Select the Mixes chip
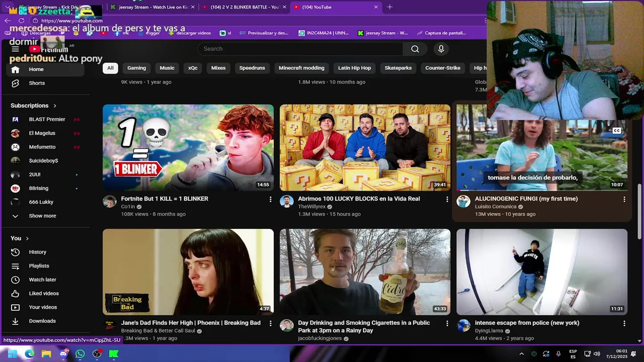 point(218,68)
